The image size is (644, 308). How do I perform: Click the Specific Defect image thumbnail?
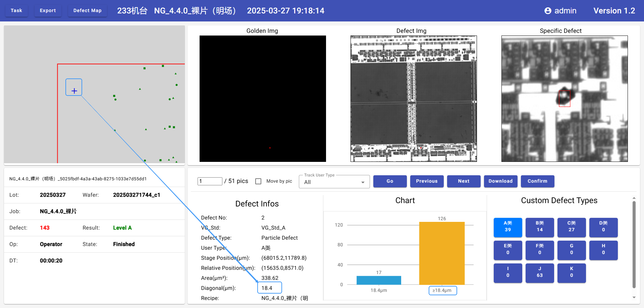click(564, 99)
